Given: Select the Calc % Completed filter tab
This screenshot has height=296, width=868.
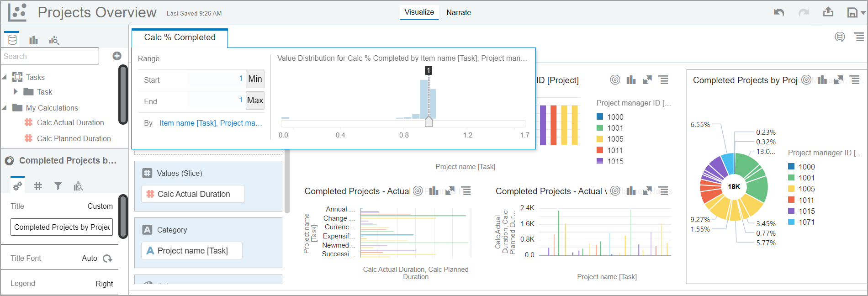Looking at the screenshot, I should (180, 37).
